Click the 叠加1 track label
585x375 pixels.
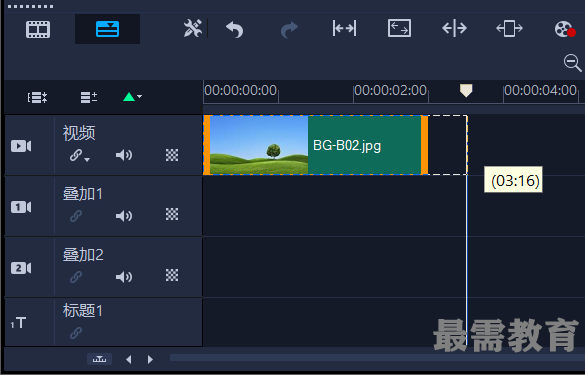click(83, 194)
